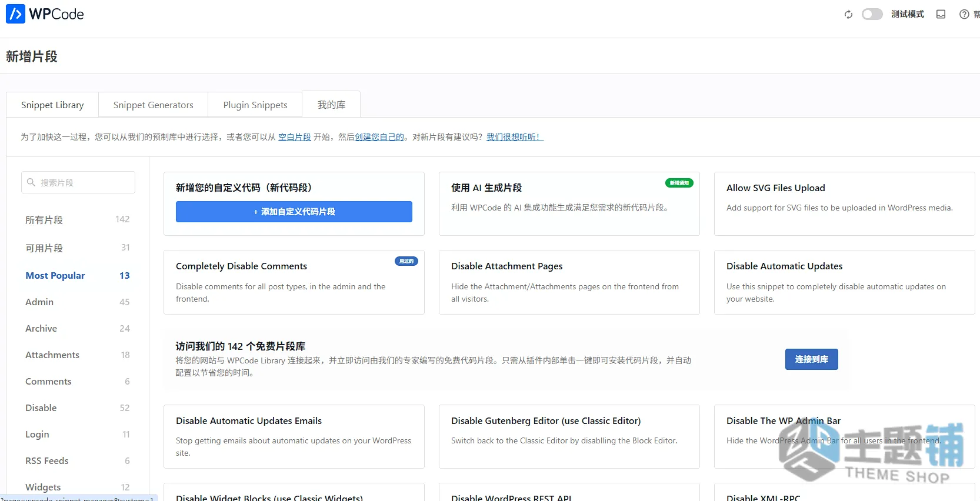The height and width of the screenshot is (501, 980).
Task: Click the 测试模式 label
Action: [x=907, y=14]
